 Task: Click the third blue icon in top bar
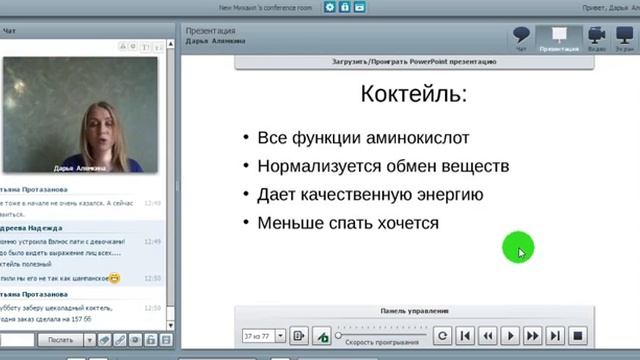click(x=360, y=7)
